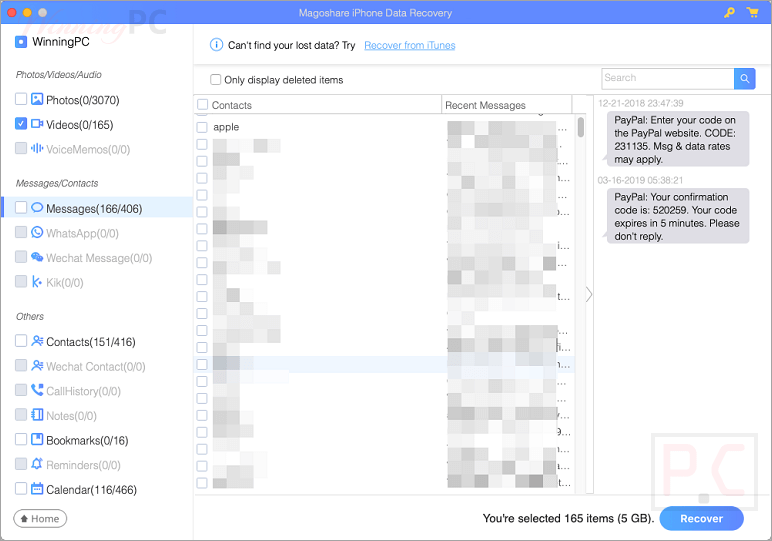Viewport: 772px width, 541px height.
Task: Click the Contacts person icon
Action: (37, 341)
